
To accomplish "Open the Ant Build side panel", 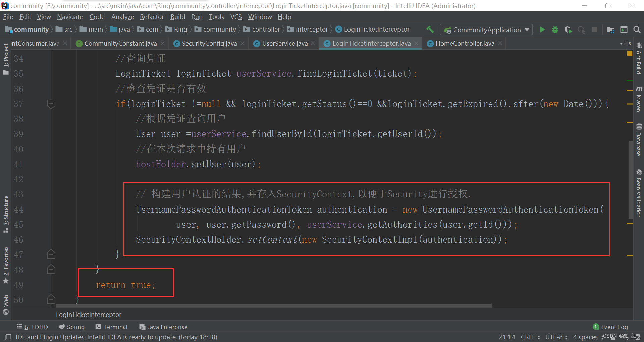I will click(x=639, y=58).
